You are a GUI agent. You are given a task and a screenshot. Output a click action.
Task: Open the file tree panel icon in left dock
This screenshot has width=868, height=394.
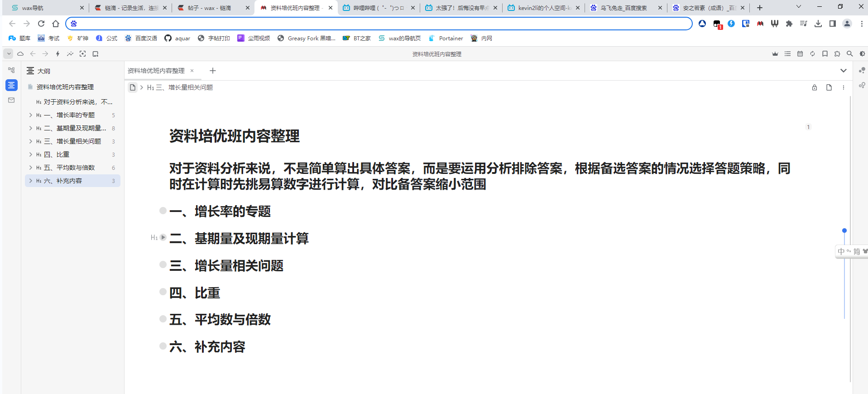[11, 70]
